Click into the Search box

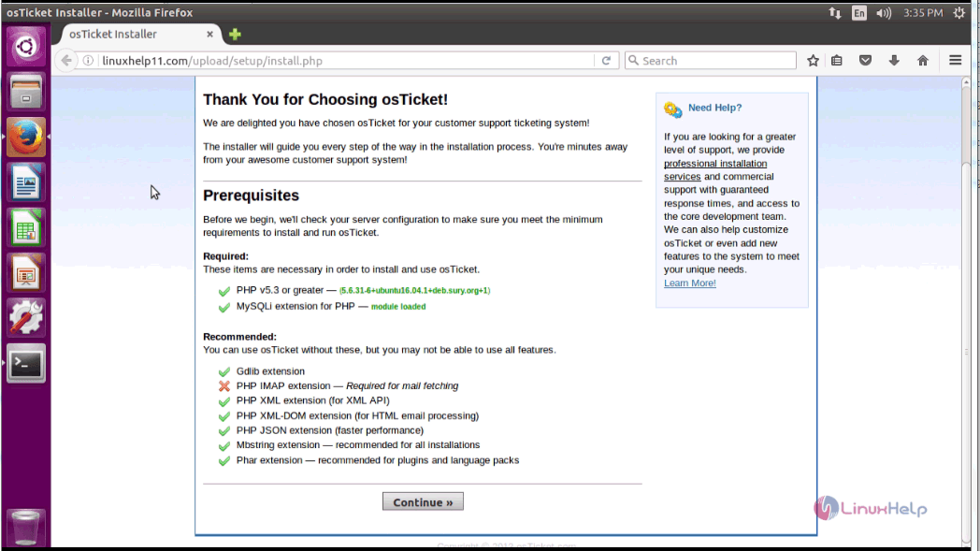coord(711,61)
